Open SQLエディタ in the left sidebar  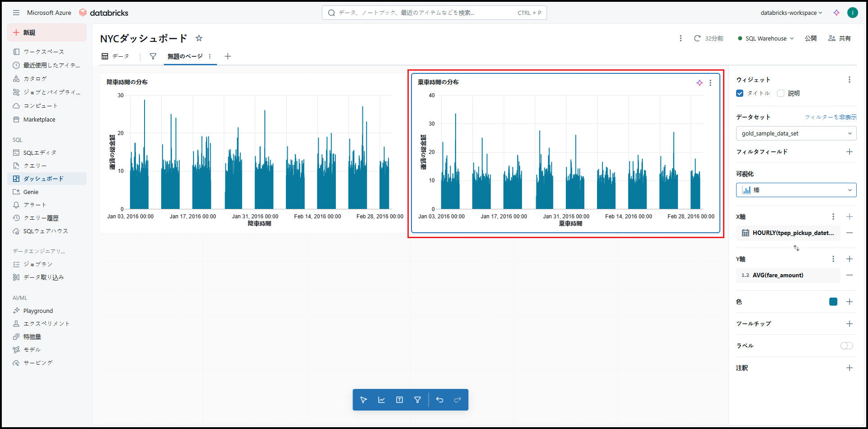tap(40, 153)
